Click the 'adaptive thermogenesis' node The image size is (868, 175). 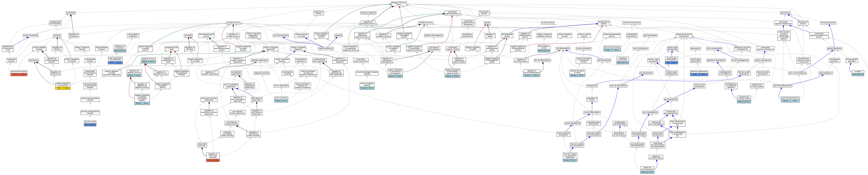(434, 35)
